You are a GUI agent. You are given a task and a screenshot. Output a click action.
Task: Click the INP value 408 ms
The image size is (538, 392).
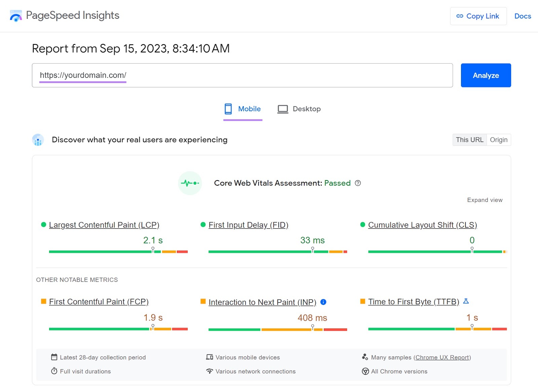click(312, 318)
